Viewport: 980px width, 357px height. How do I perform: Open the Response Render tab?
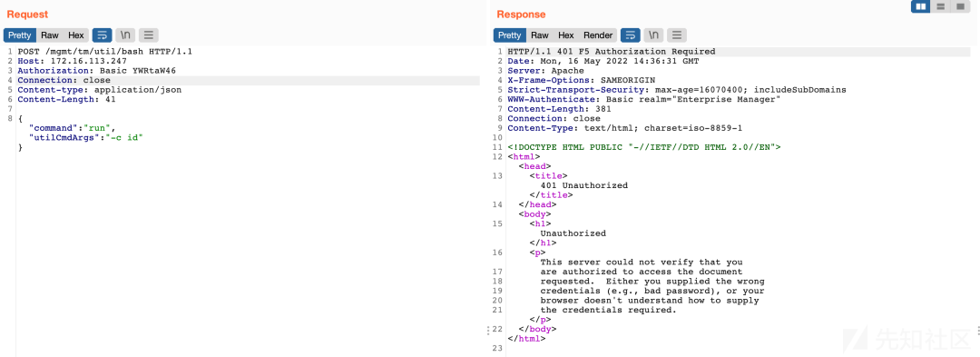(x=598, y=35)
